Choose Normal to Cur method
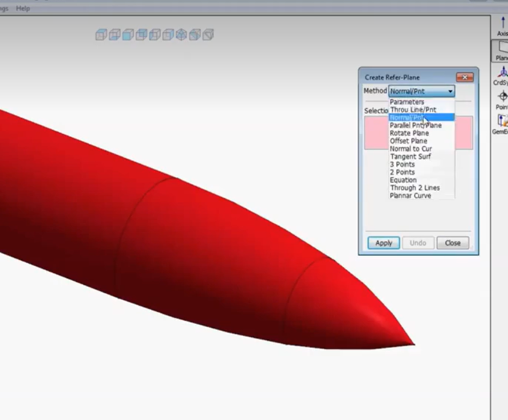Viewport: 508px width, 420px height. (422, 148)
